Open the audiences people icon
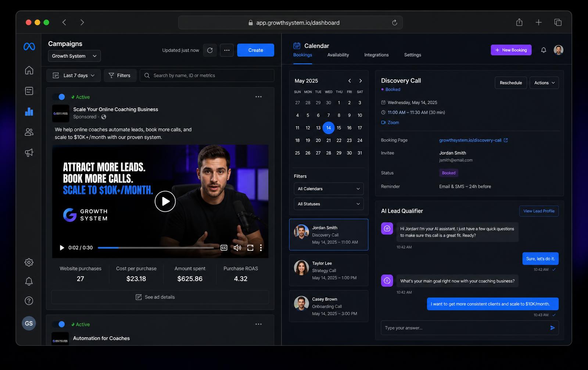Viewport: 588px width, 370px height. click(x=29, y=132)
